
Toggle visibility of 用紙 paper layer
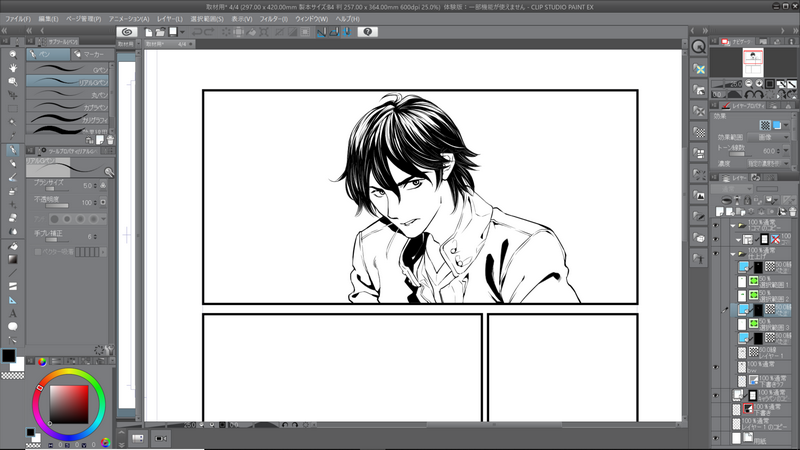[716, 438]
